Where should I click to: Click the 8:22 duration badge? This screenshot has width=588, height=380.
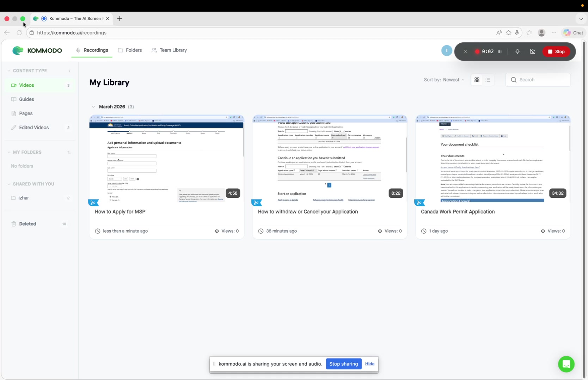[x=396, y=193]
